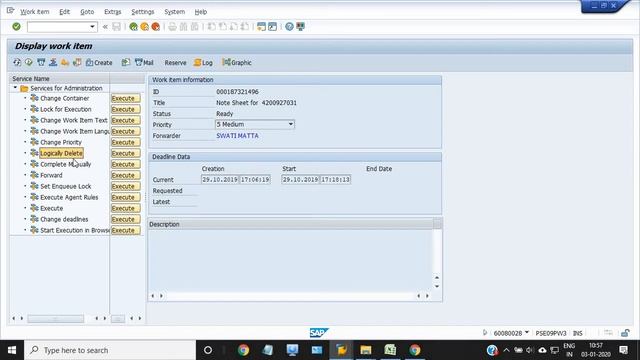Viewport: 640px width, 360px height.
Task: Click Execute for Forward service
Action: [x=126, y=175]
